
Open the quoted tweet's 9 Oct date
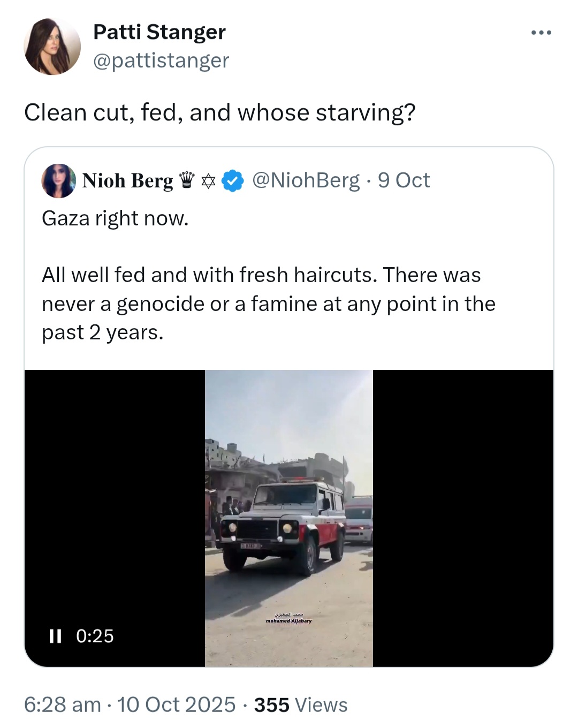point(404,180)
